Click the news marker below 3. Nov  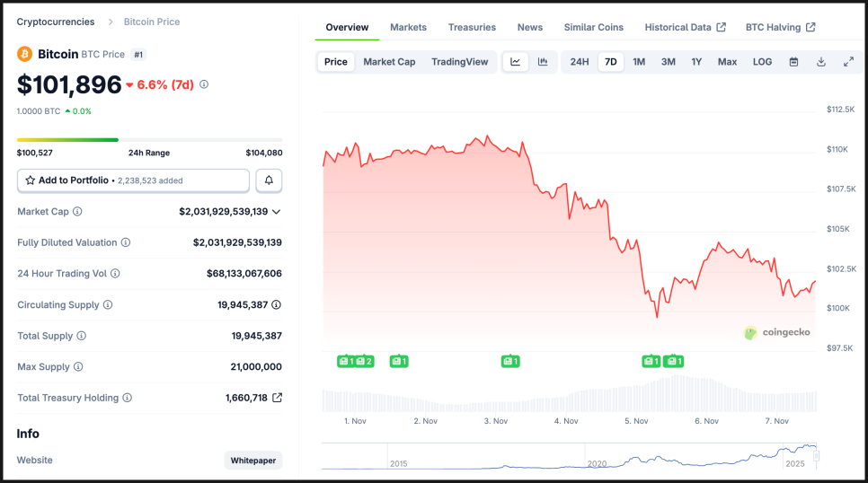coord(510,361)
